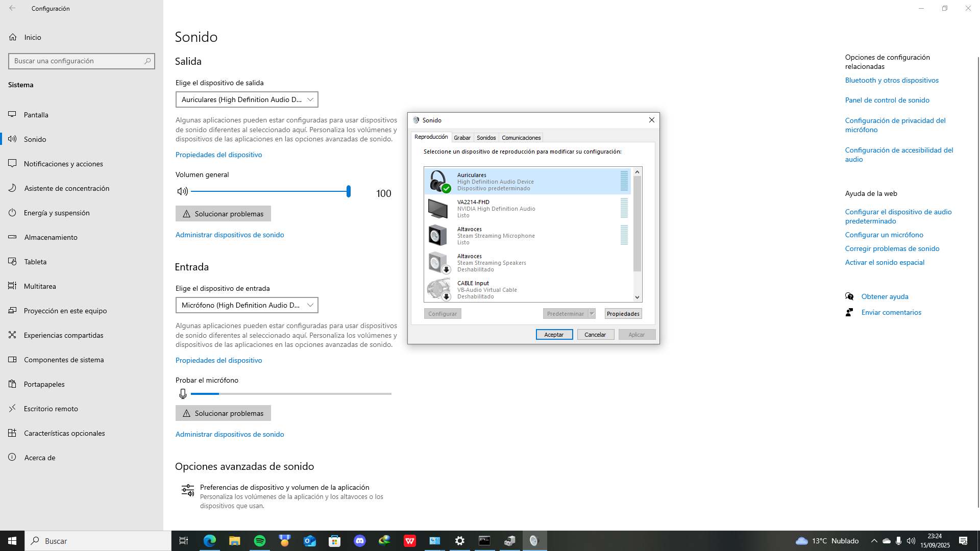Select the VA2214-FHD monitor device icon
980x551 pixels.
pos(438,209)
